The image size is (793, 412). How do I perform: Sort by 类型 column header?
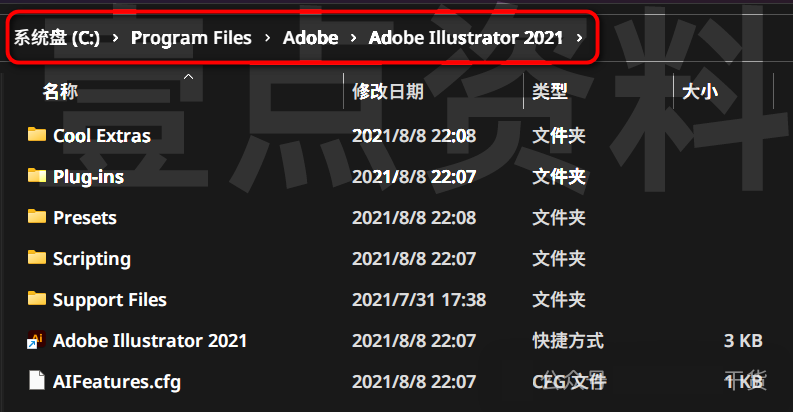[x=550, y=91]
